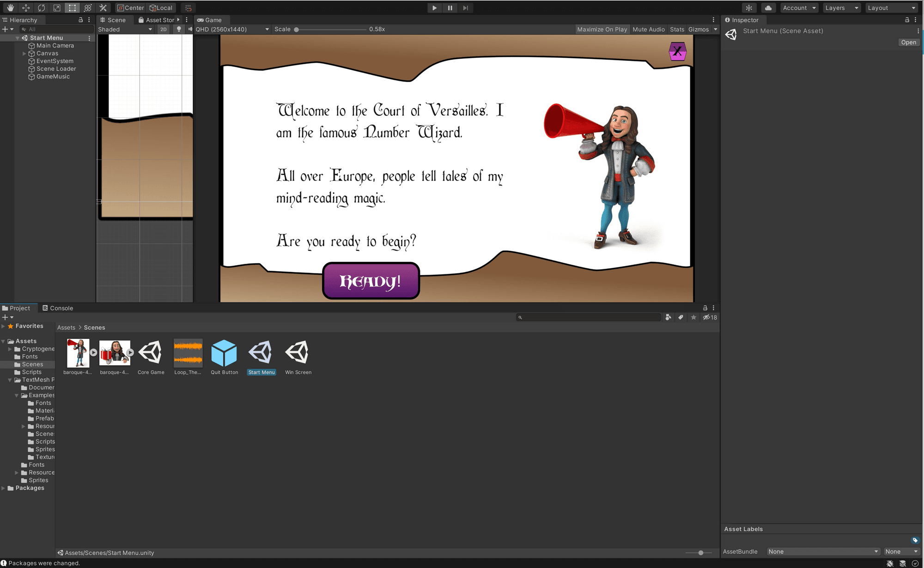Image resolution: width=924 pixels, height=568 pixels.
Task: Click the Open button in Inspector
Action: click(x=908, y=42)
